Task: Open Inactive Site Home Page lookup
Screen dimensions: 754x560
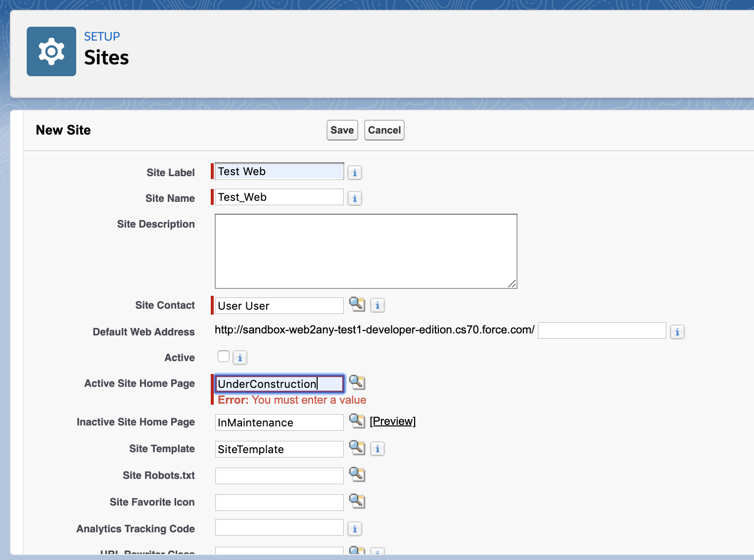Action: [357, 420]
